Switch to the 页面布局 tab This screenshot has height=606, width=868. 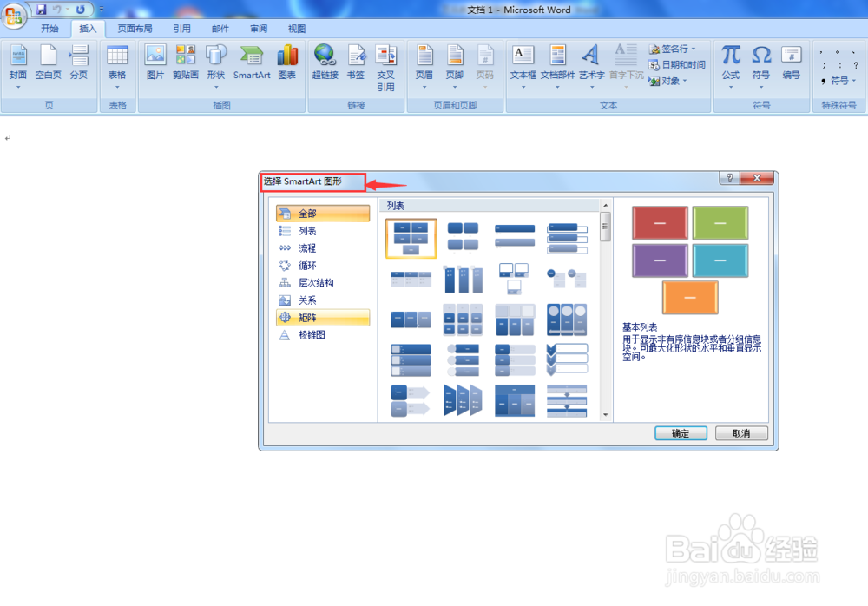(x=135, y=29)
